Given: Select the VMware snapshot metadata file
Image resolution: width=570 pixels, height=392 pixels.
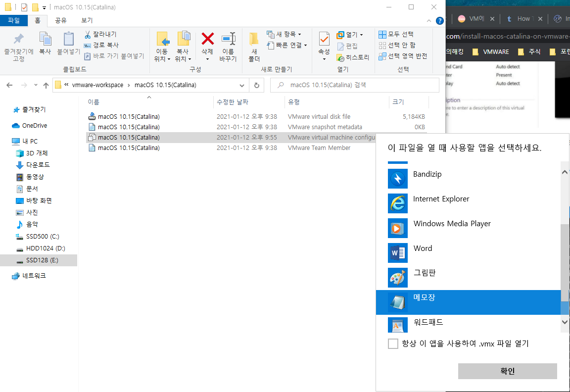Looking at the screenshot, I should tap(256, 127).
